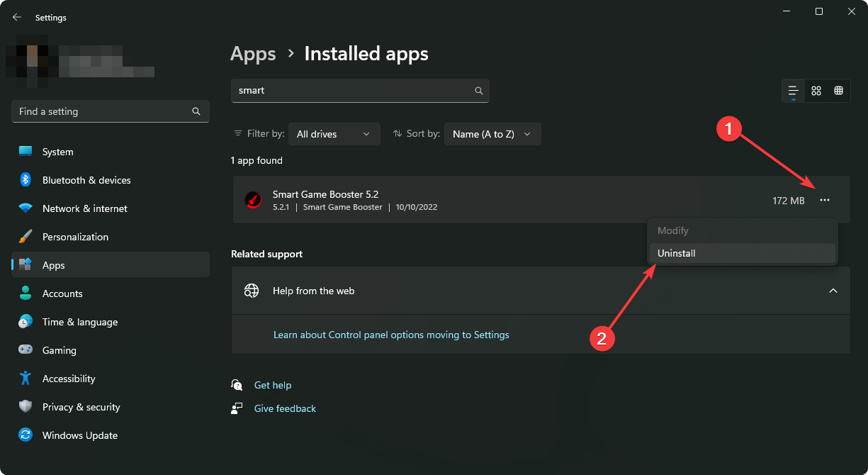
Task: Click the back arrow in Settings
Action: tap(16, 17)
